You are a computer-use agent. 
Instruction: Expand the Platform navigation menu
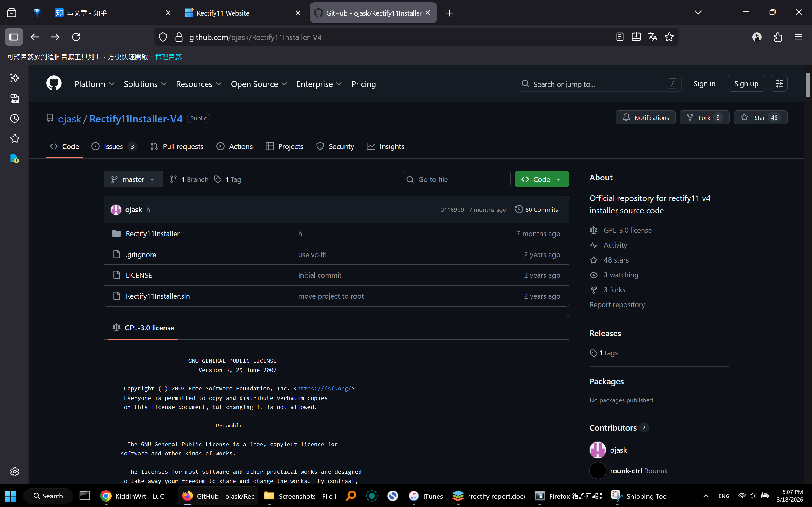(94, 84)
